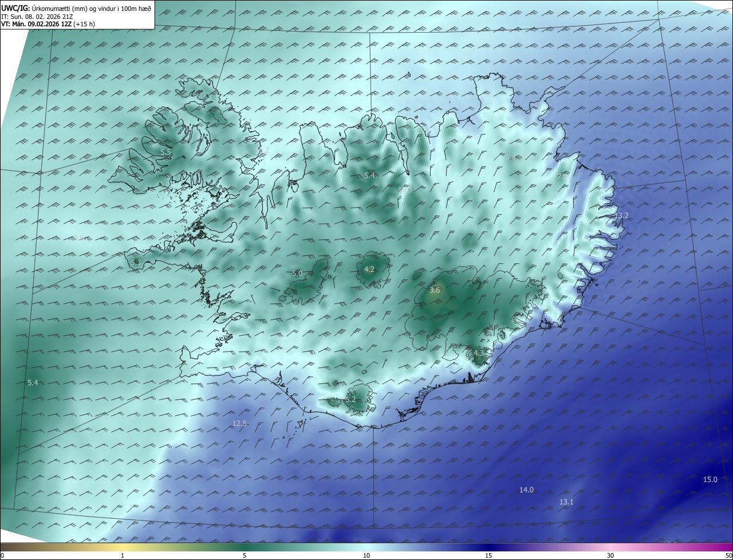Click the '15.0' value in the southeast ocean
This screenshot has width=733, height=560.
[710, 480]
